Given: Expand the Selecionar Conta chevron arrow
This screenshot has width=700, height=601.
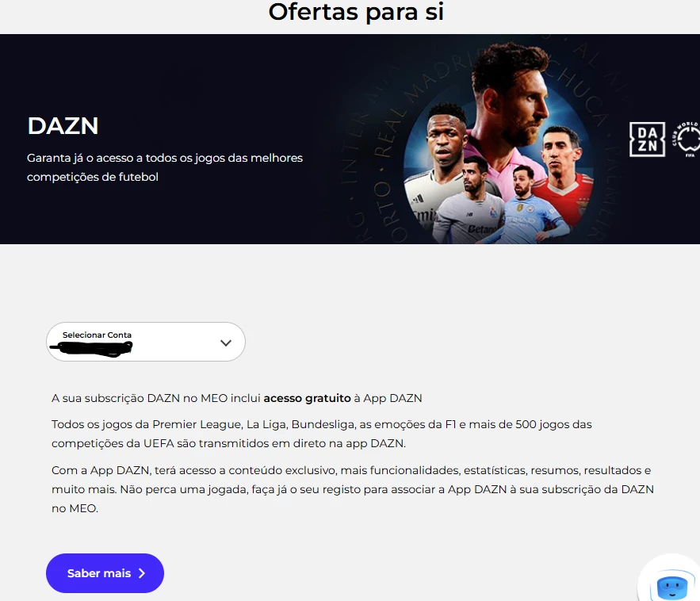Looking at the screenshot, I should tap(226, 343).
